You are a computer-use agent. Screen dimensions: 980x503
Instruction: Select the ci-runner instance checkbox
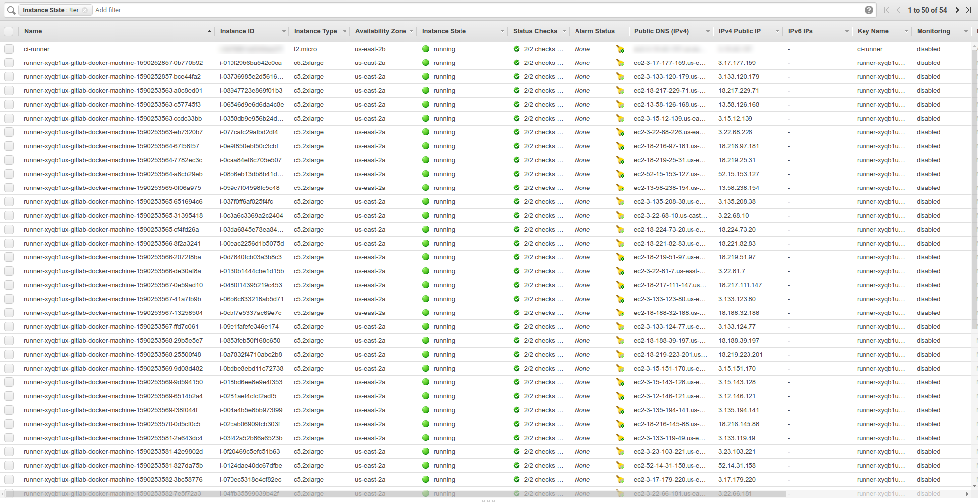coord(9,49)
